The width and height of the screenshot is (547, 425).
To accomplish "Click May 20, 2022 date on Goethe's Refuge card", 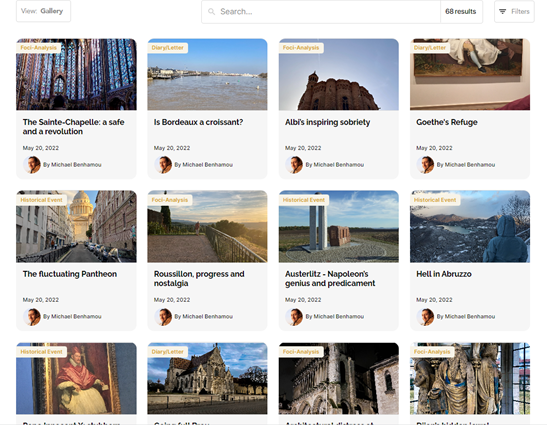I will coord(434,148).
